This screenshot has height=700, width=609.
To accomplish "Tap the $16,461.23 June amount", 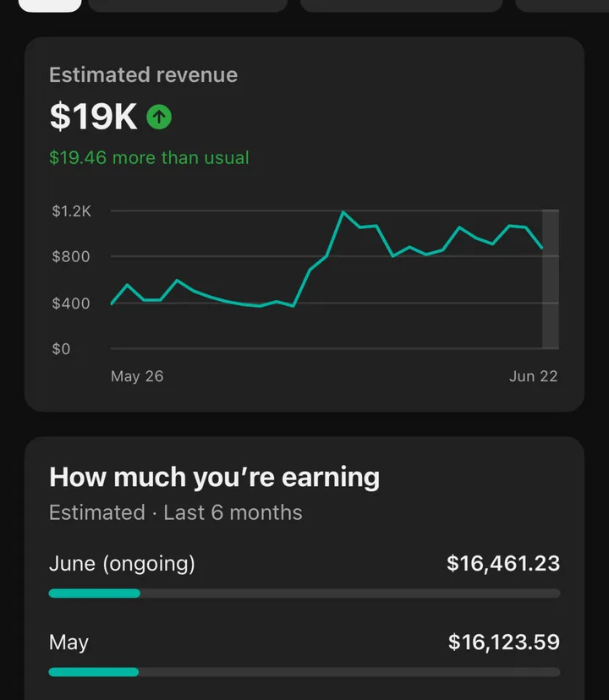I will 503,563.
